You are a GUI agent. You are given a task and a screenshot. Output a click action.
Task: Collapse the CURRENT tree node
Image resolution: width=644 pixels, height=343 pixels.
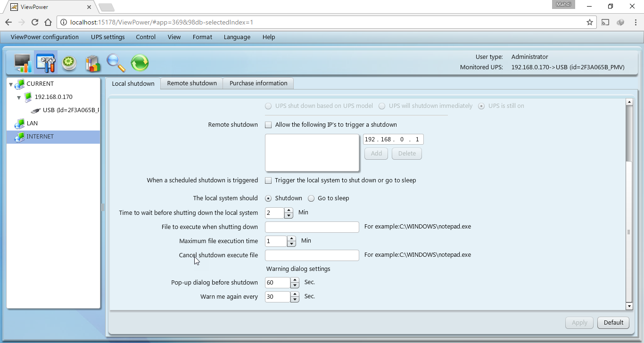coord(11,84)
